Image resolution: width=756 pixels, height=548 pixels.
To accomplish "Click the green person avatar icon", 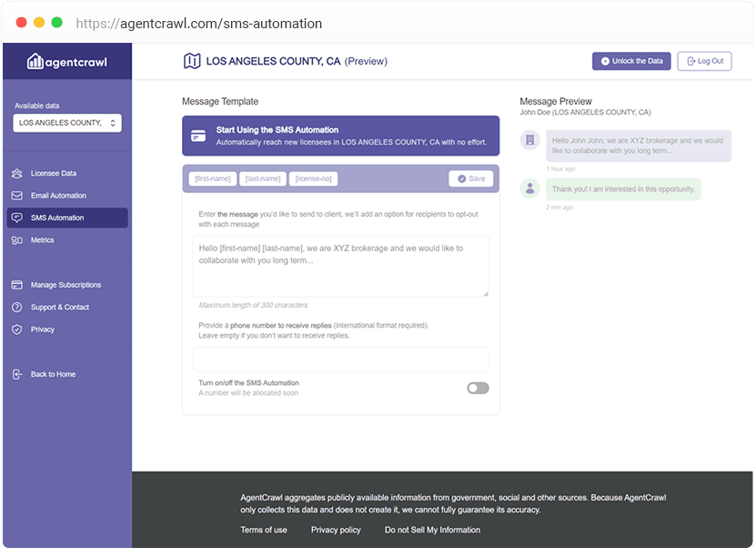I will (x=529, y=188).
